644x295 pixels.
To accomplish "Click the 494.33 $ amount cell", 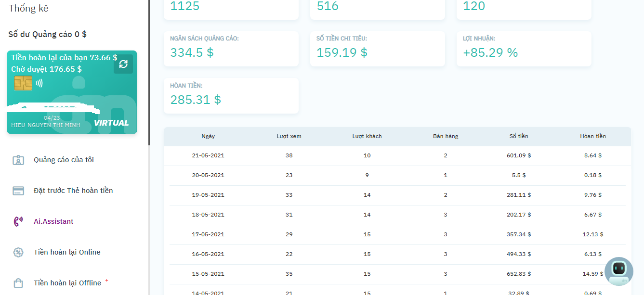I will click(x=519, y=254).
